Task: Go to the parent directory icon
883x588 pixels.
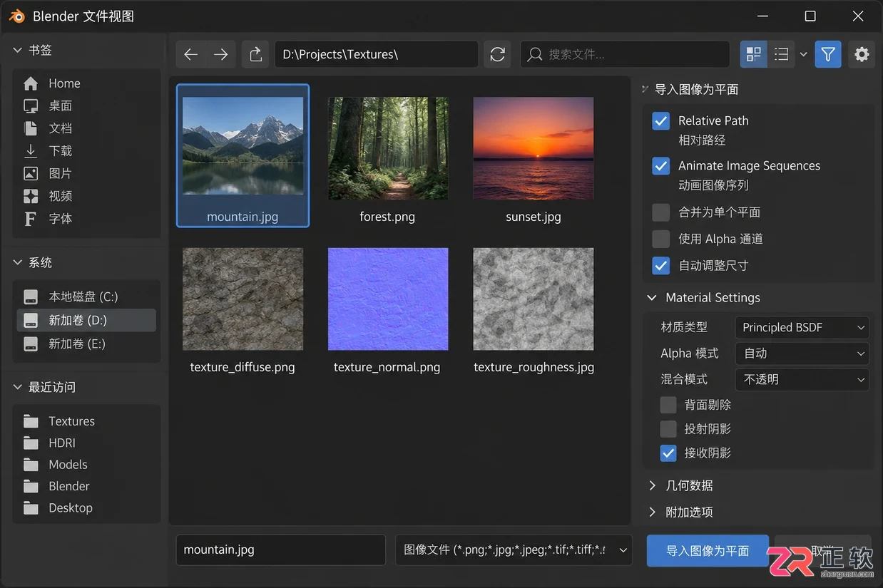Action: (255, 54)
